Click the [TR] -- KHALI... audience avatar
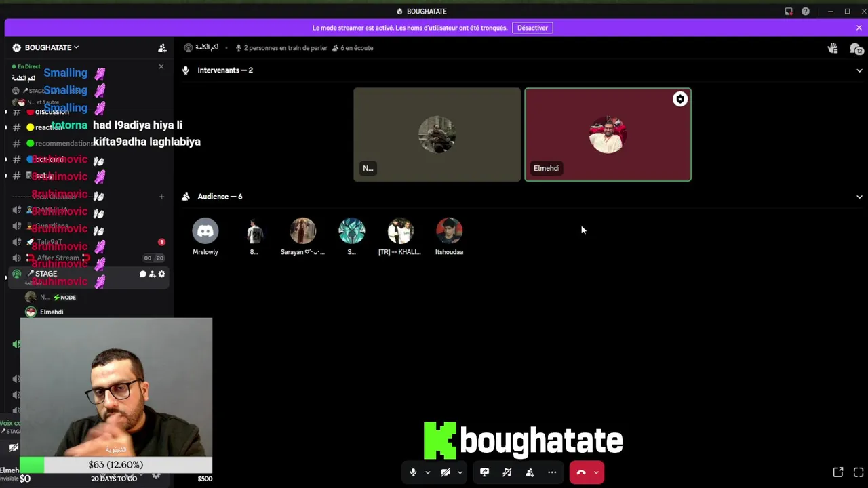The height and width of the screenshot is (488, 868). click(x=400, y=231)
